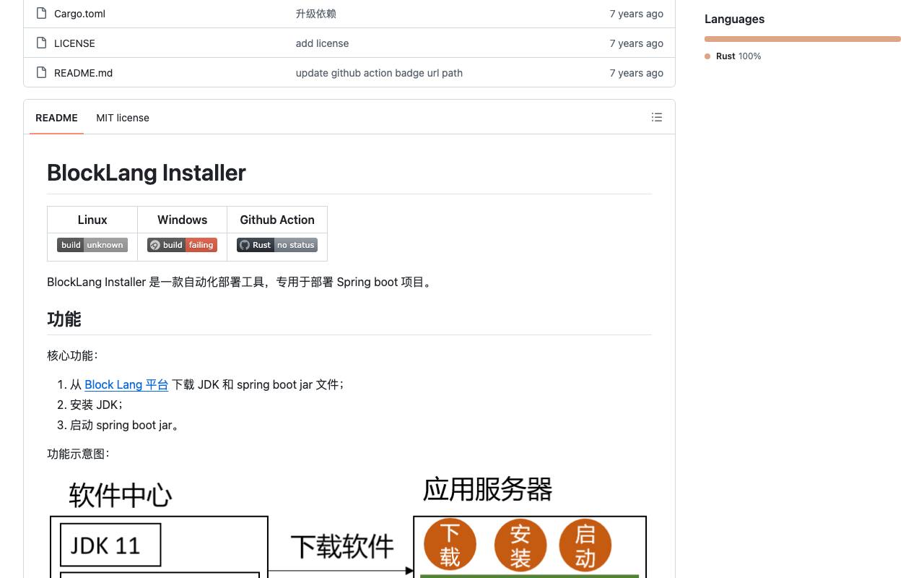
Task: Click the Rust no status badge
Action: 277,245
